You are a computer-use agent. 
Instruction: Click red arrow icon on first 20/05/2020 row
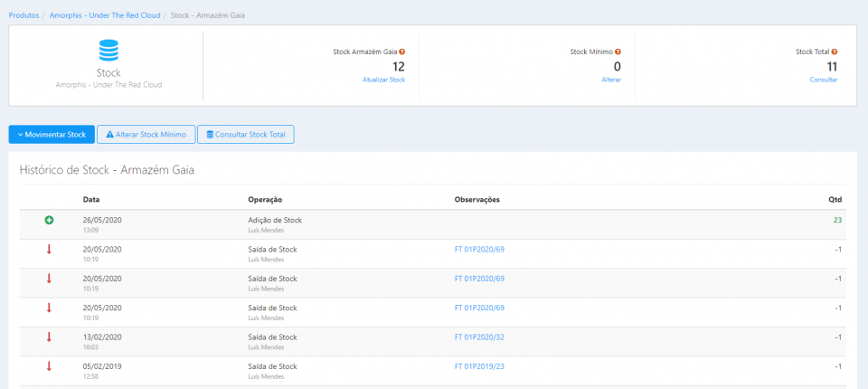click(49, 250)
